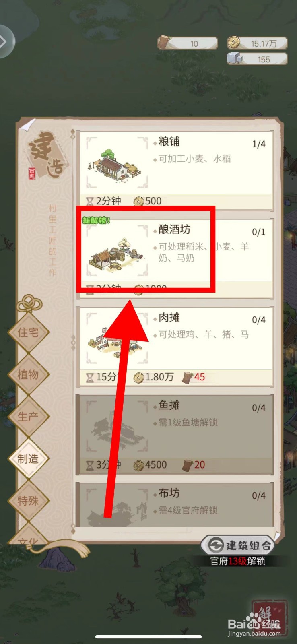Select the 制造 category tab

pyautogui.click(x=28, y=458)
